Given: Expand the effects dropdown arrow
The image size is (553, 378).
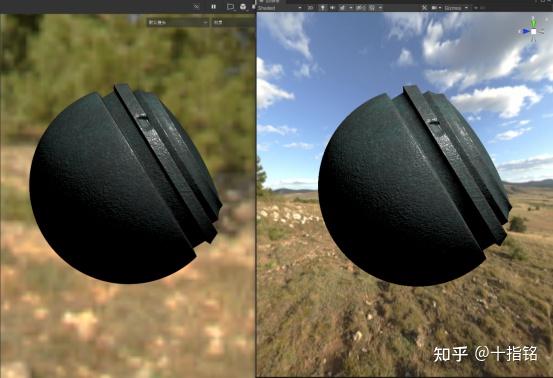Looking at the screenshot, I should (x=351, y=8).
